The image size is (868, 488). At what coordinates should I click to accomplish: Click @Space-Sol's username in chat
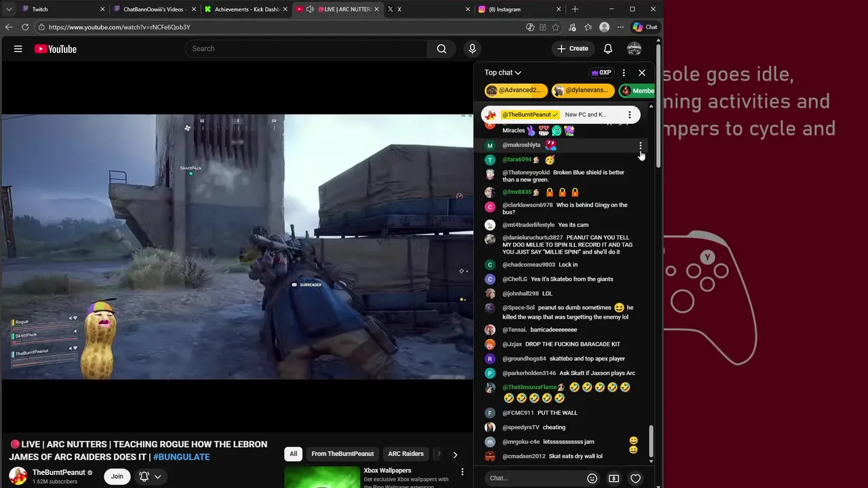coord(518,308)
